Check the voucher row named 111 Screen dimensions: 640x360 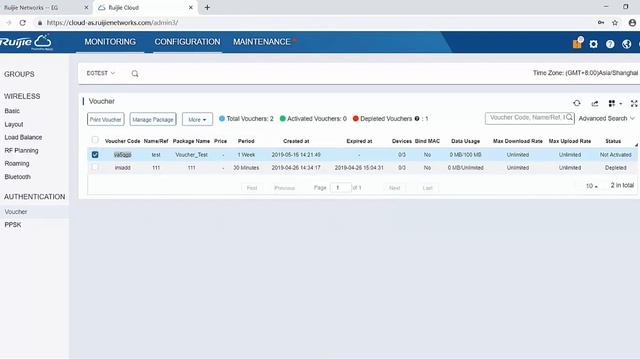[x=95, y=167]
